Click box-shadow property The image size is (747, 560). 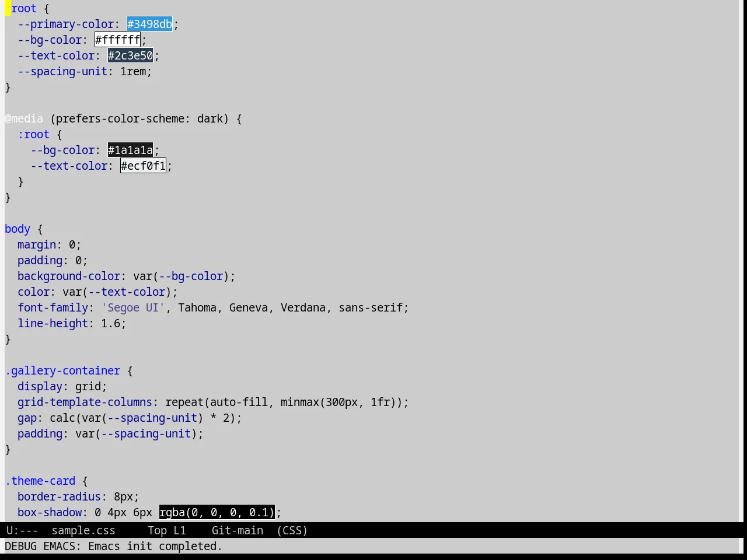click(50, 512)
